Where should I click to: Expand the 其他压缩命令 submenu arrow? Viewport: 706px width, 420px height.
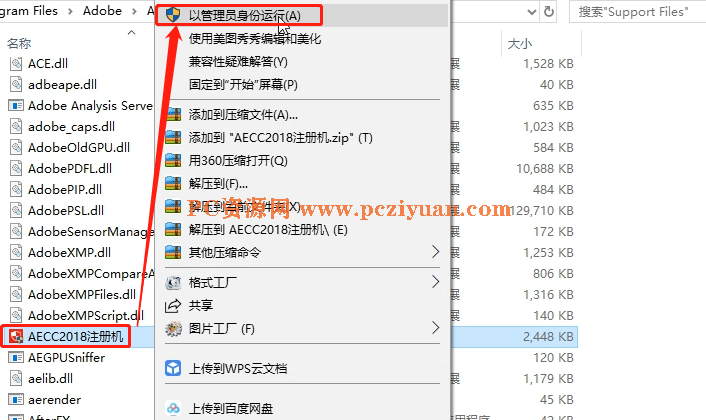tap(435, 252)
